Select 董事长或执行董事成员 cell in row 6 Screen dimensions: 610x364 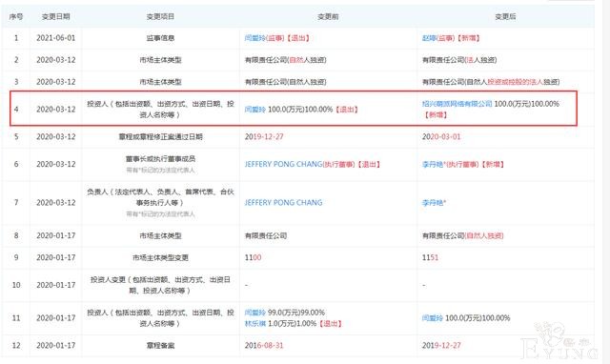[x=160, y=159]
